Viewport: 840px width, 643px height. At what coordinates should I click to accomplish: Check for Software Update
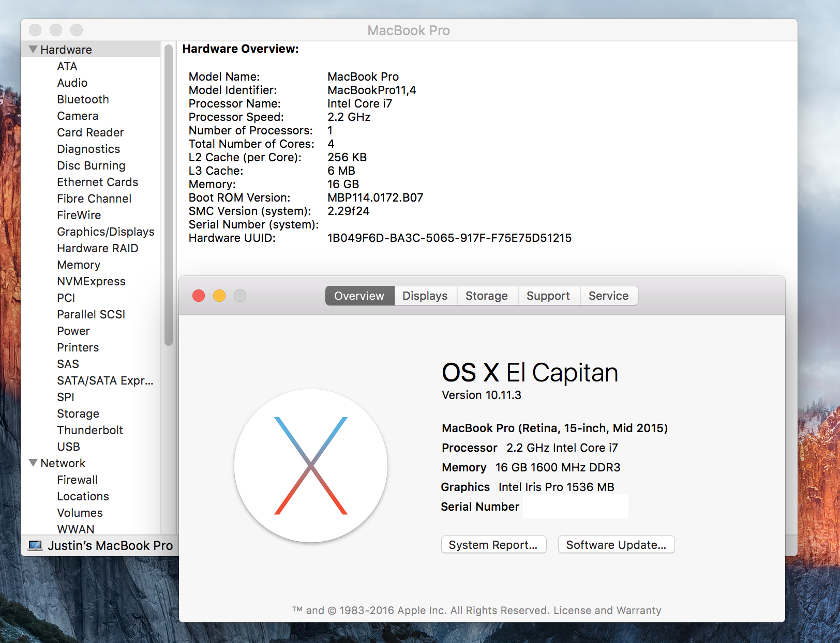coord(616,545)
